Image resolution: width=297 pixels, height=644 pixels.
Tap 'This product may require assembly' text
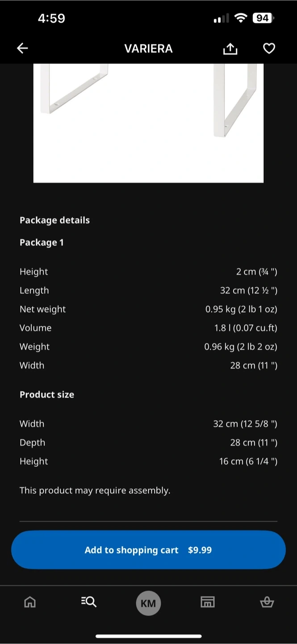pyautogui.click(x=95, y=490)
